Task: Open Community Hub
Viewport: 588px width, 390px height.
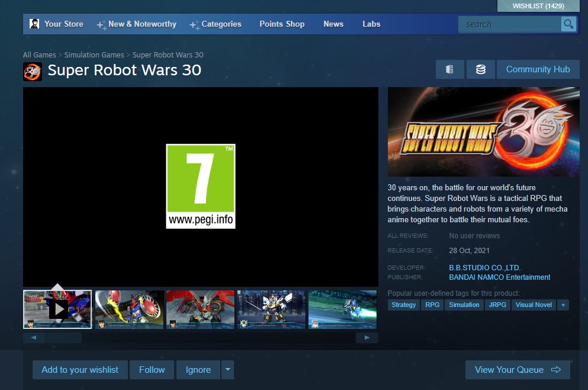Action: (538, 69)
